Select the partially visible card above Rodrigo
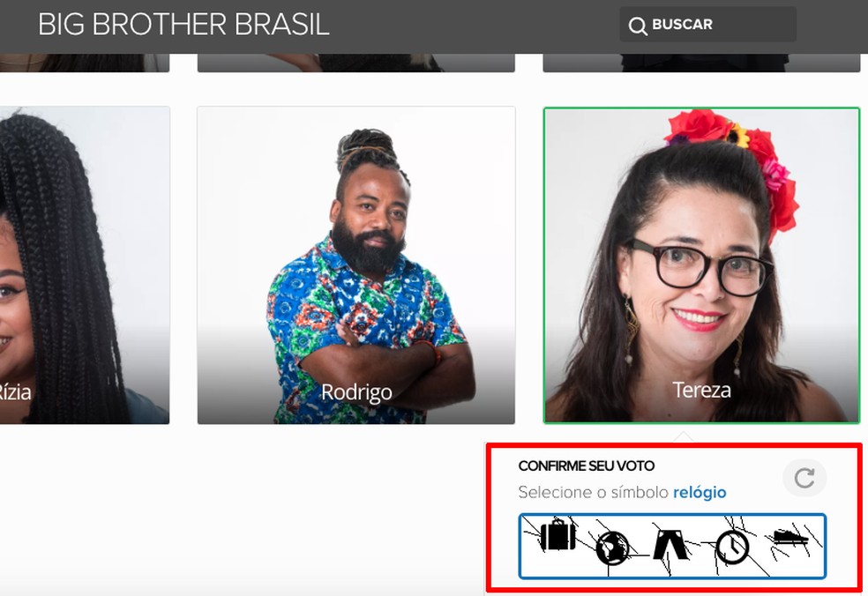This screenshot has height=596, width=868. tap(356, 63)
